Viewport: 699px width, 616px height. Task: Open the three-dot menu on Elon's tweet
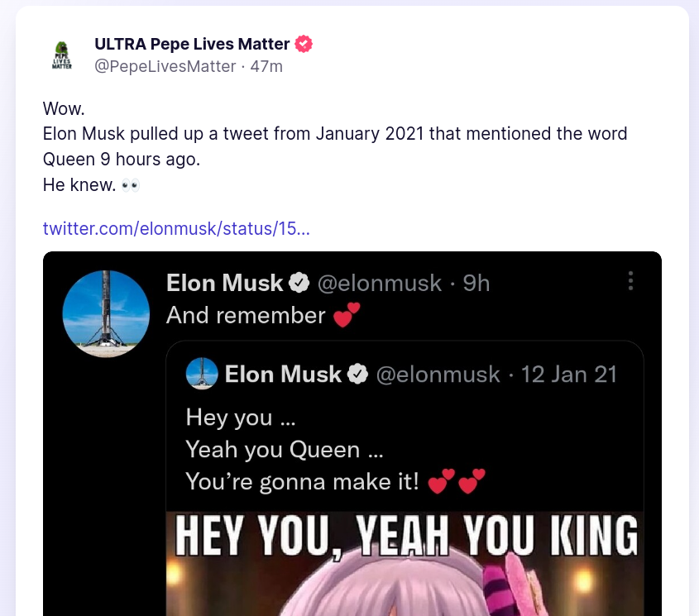click(630, 281)
